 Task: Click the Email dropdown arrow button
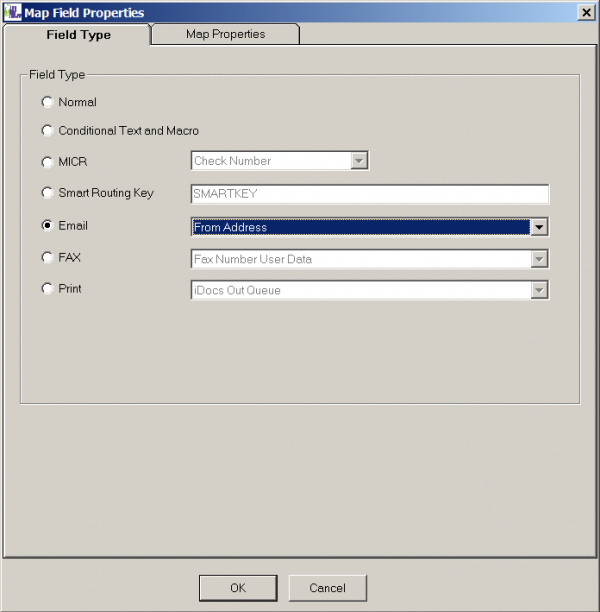coord(539,227)
